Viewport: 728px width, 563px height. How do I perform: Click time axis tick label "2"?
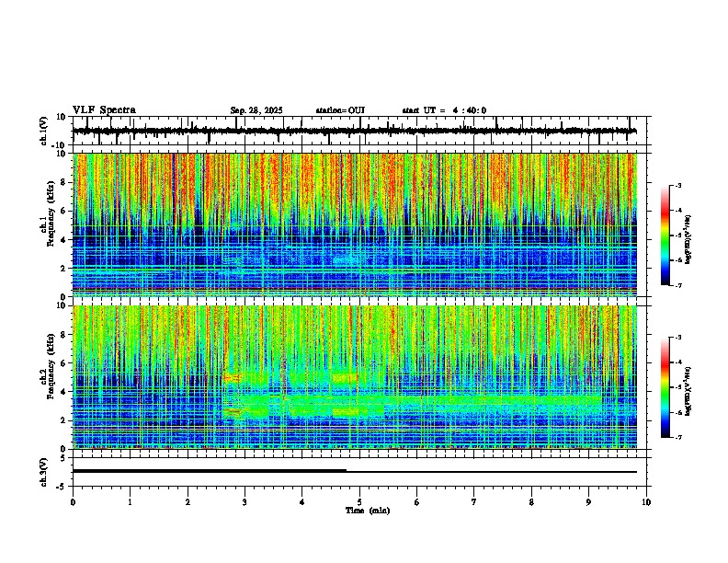(x=188, y=502)
